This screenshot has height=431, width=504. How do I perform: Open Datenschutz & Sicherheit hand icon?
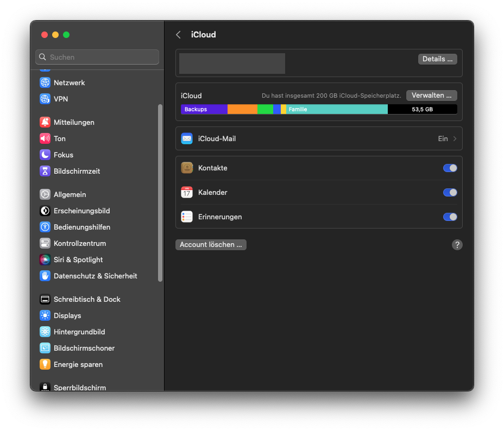pyautogui.click(x=45, y=276)
